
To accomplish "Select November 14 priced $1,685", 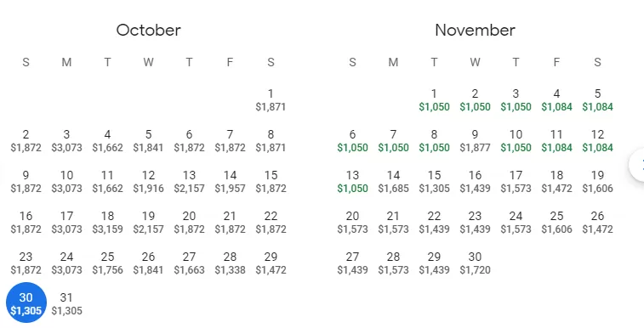I will 393,181.
